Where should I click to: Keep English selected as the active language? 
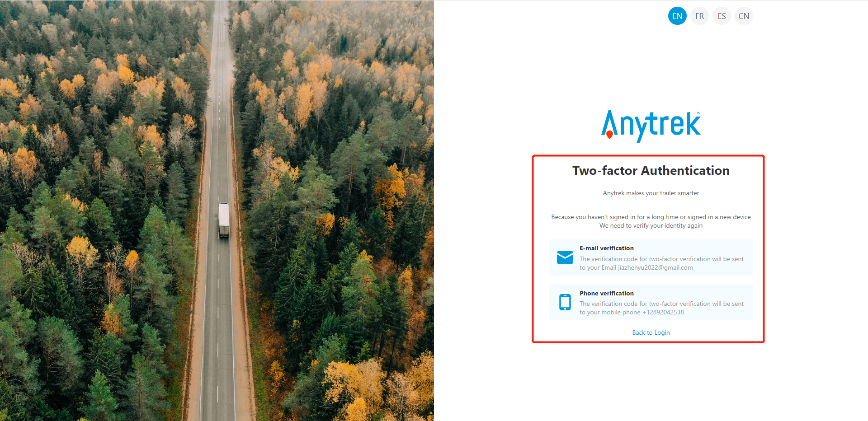coord(677,16)
